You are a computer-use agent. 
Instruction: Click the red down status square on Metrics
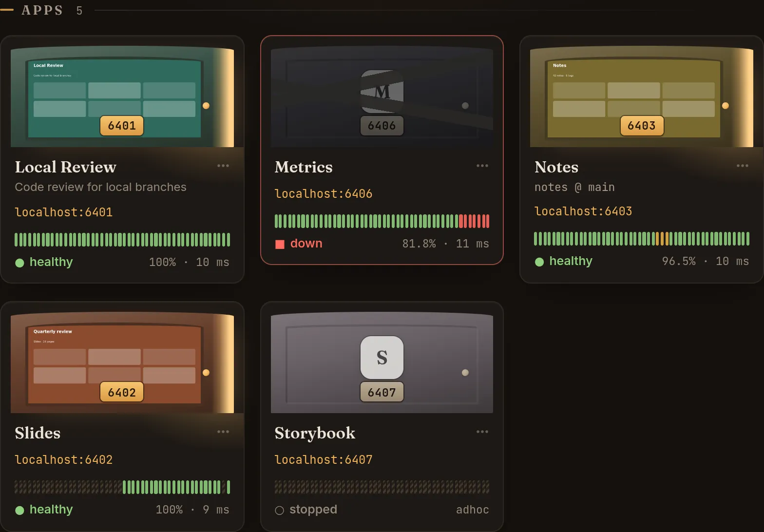click(280, 244)
